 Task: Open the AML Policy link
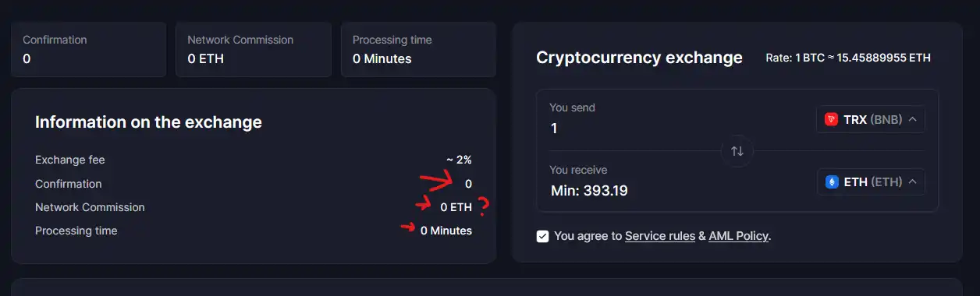click(x=739, y=236)
